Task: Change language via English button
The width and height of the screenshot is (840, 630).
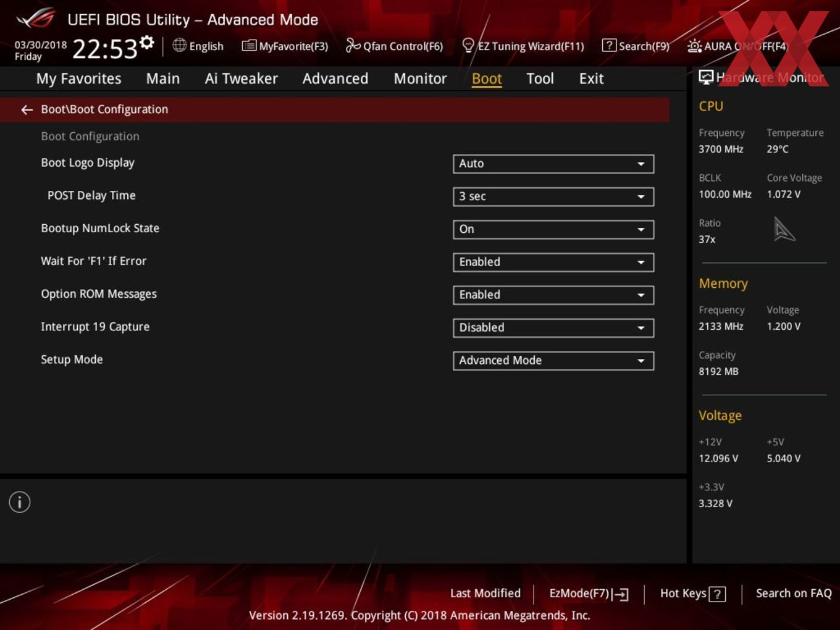Action: tap(206, 46)
